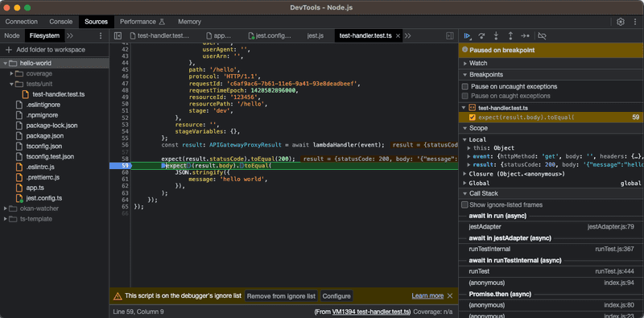Screen dimensions: 644x318
Task: Click Add folder to workspace
Action: pos(51,50)
